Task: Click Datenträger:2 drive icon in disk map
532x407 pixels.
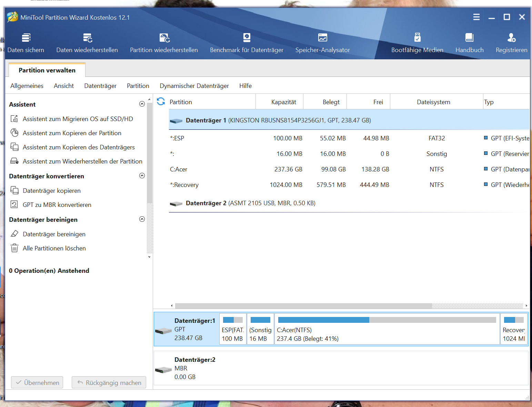Action: coord(163,370)
